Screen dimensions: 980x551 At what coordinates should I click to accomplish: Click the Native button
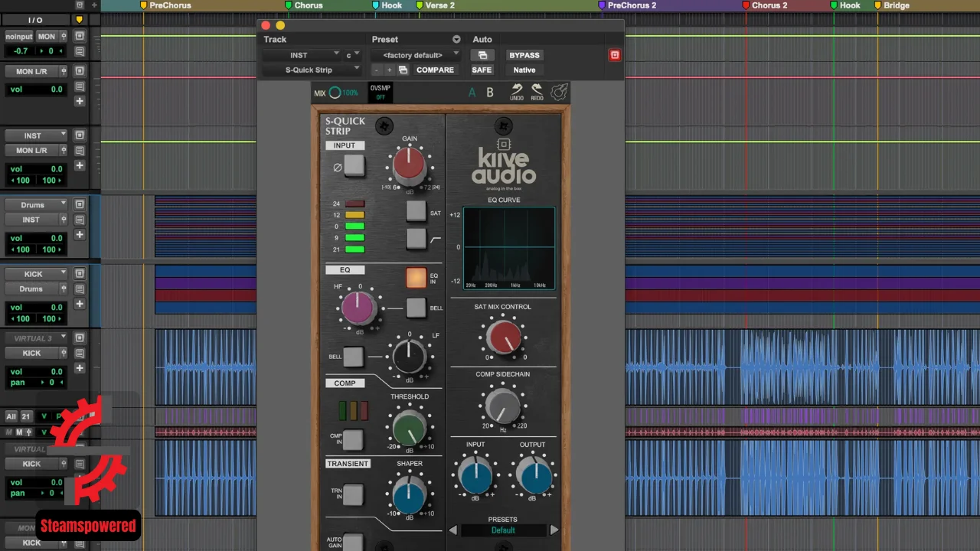click(524, 70)
